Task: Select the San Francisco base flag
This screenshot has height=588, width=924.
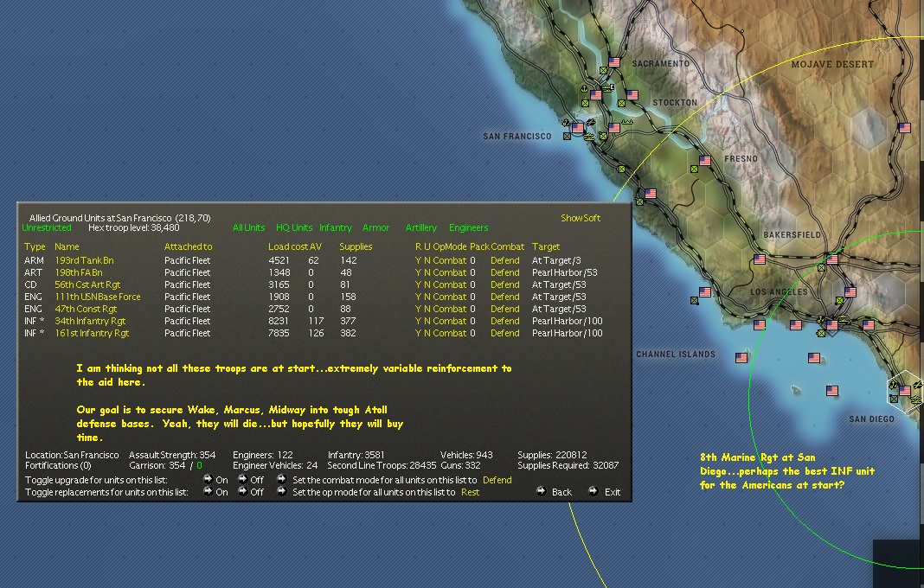Action: click(578, 127)
